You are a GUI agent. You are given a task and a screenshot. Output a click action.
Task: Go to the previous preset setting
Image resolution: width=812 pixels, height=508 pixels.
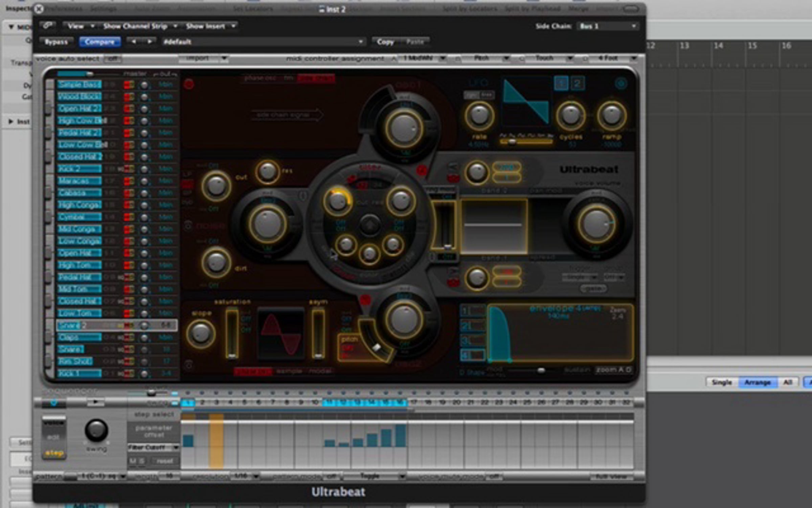(134, 42)
